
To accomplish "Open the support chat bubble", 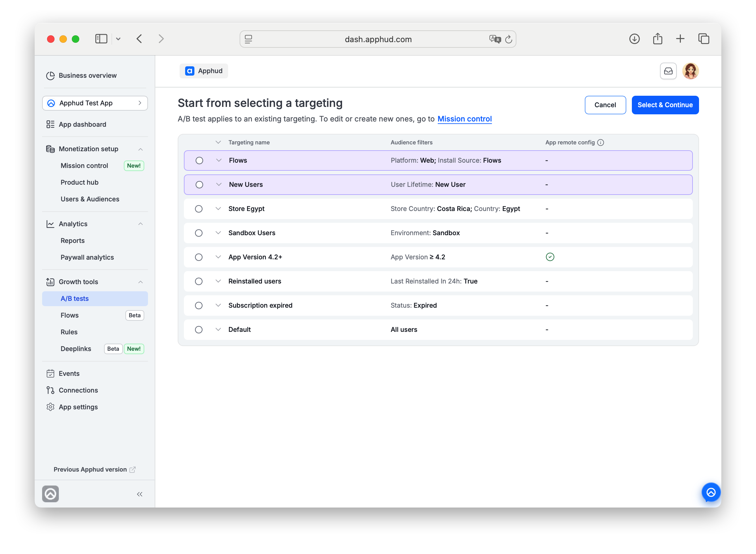I will [711, 492].
